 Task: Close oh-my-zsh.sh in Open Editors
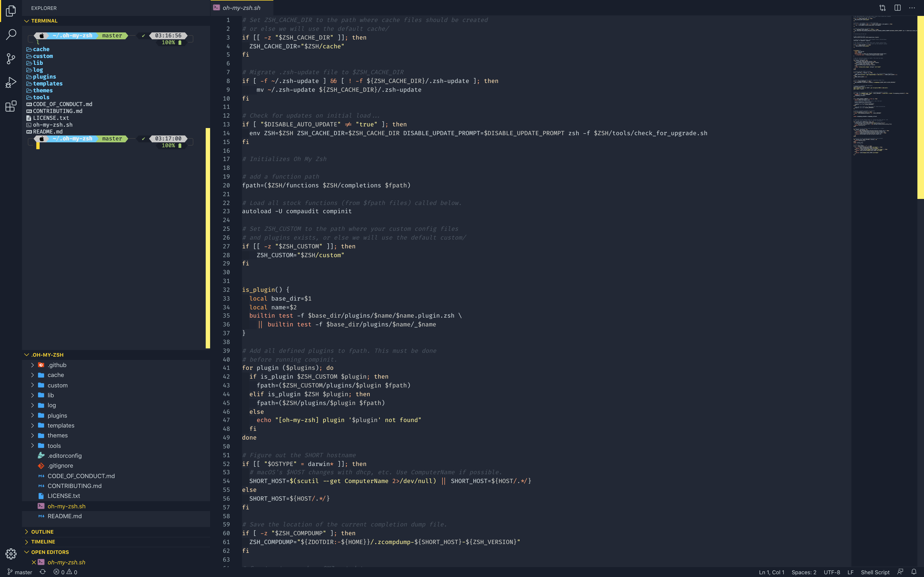coord(34,562)
